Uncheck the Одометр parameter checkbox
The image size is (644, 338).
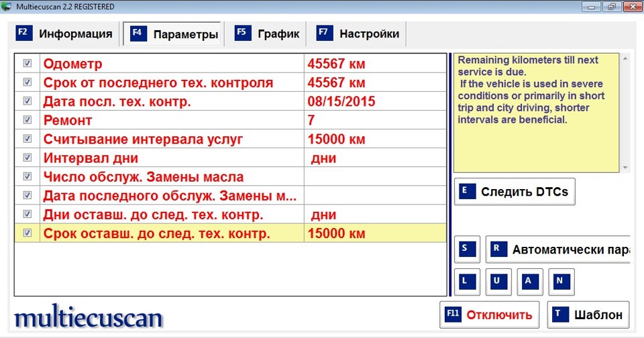pos(27,63)
